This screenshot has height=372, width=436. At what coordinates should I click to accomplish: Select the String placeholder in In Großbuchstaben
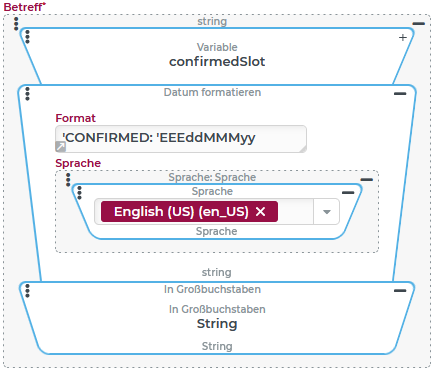click(x=217, y=324)
